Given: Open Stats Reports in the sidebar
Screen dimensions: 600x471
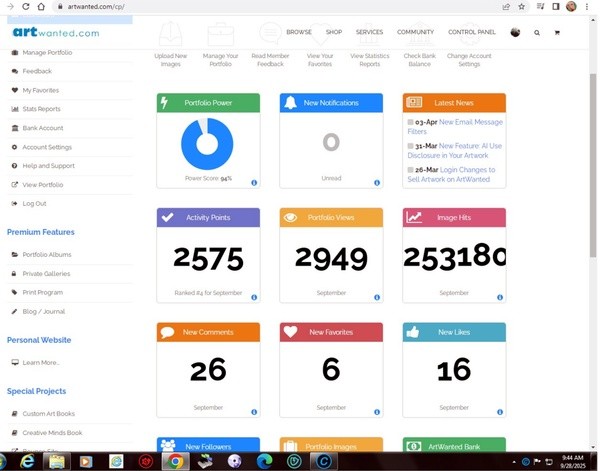Looking at the screenshot, I should click(x=41, y=109).
